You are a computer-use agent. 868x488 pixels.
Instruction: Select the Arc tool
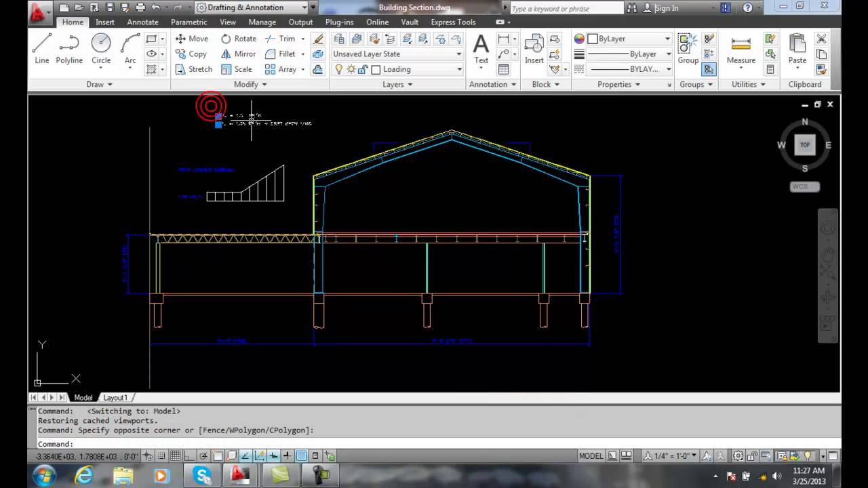point(130,49)
